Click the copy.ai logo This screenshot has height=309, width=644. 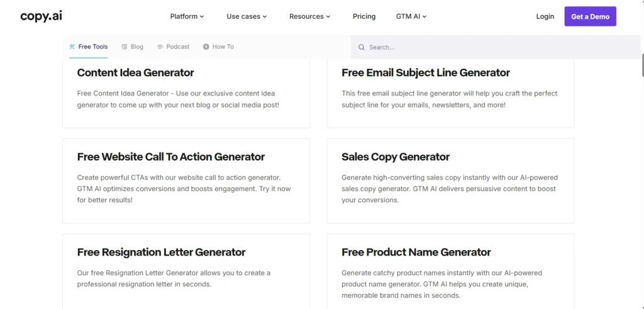click(x=41, y=16)
